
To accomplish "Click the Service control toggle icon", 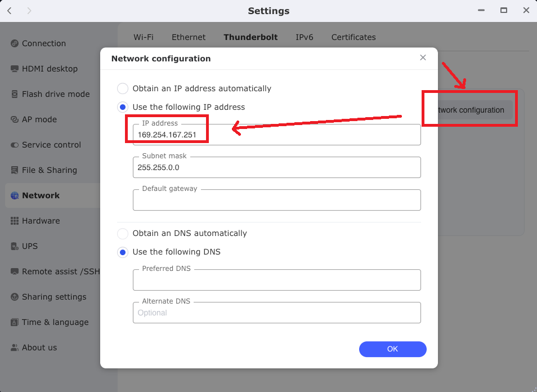I will [15, 145].
